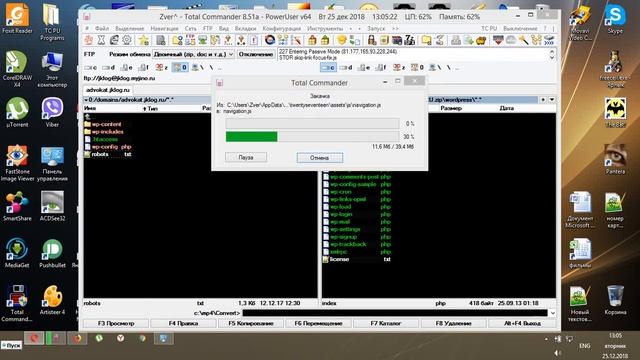The image size is (640, 360).
Task: Click the Пуск start button
Action: (11, 345)
